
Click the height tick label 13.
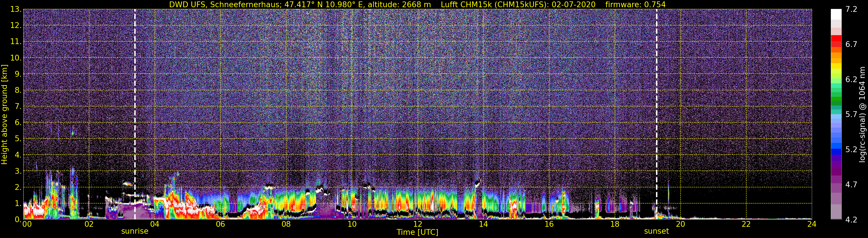pyautogui.click(x=16, y=10)
